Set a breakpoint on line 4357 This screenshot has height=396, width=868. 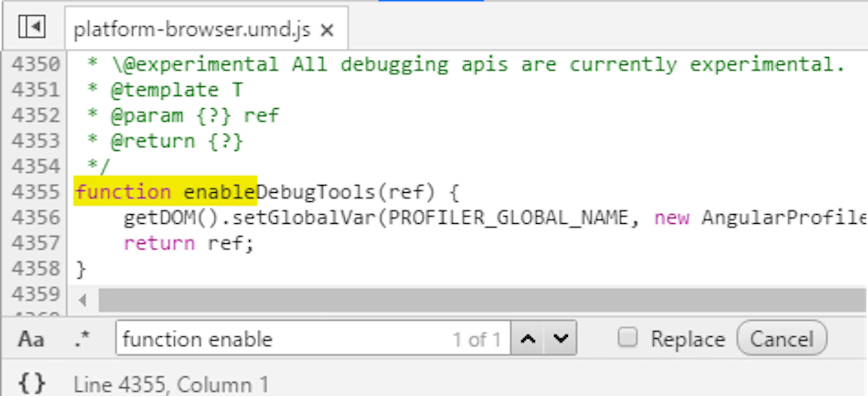point(36,243)
